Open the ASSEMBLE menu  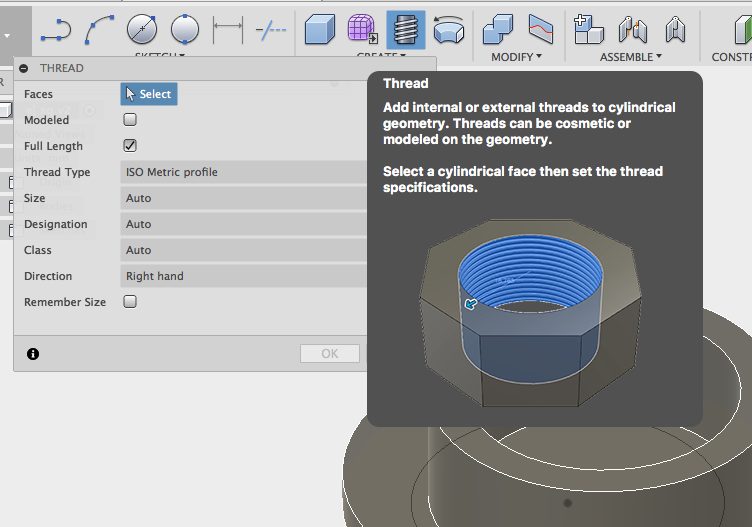[631, 57]
